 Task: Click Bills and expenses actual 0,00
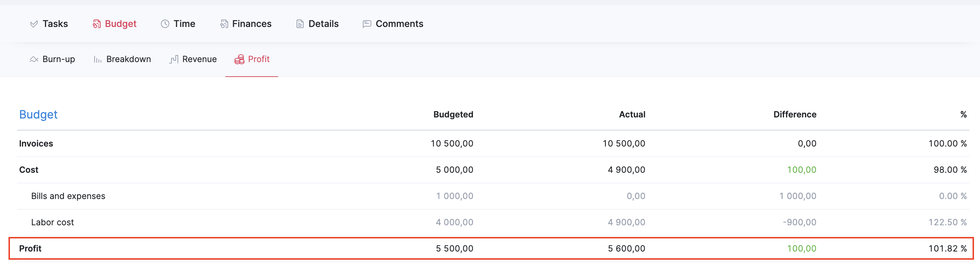636,196
